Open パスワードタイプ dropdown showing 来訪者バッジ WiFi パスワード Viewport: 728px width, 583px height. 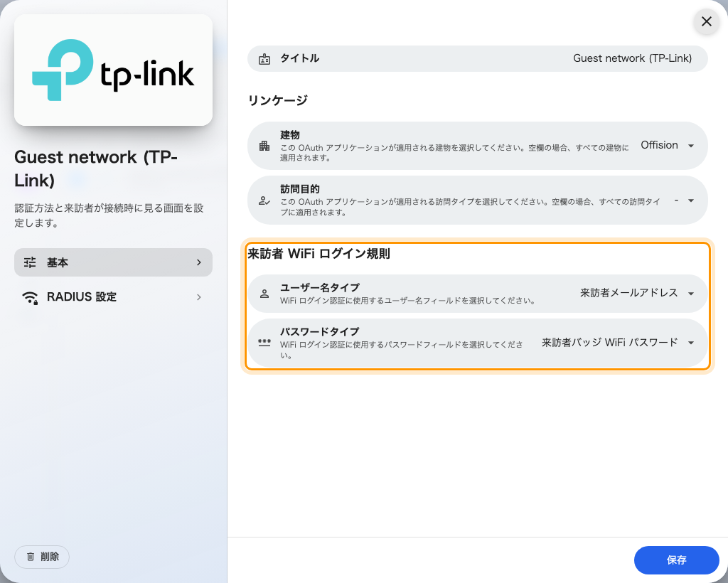click(x=618, y=343)
